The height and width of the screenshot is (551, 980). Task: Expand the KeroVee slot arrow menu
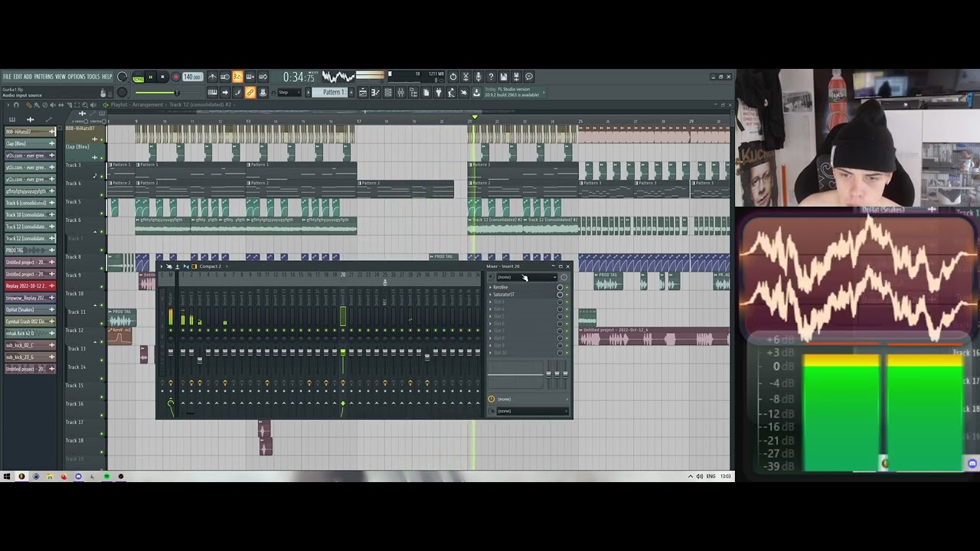pos(490,287)
